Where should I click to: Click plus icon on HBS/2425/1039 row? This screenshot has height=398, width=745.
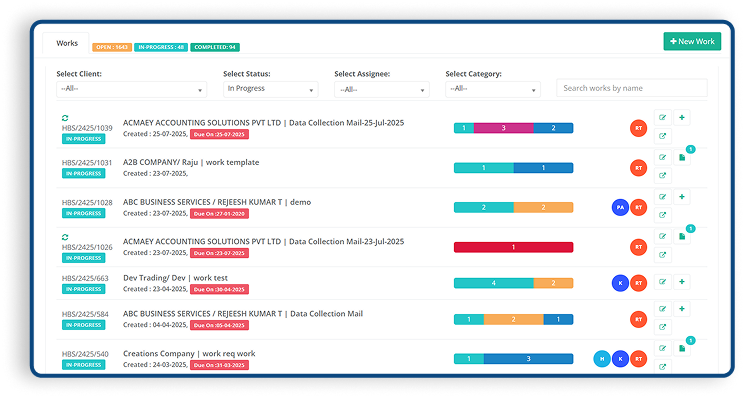(682, 117)
